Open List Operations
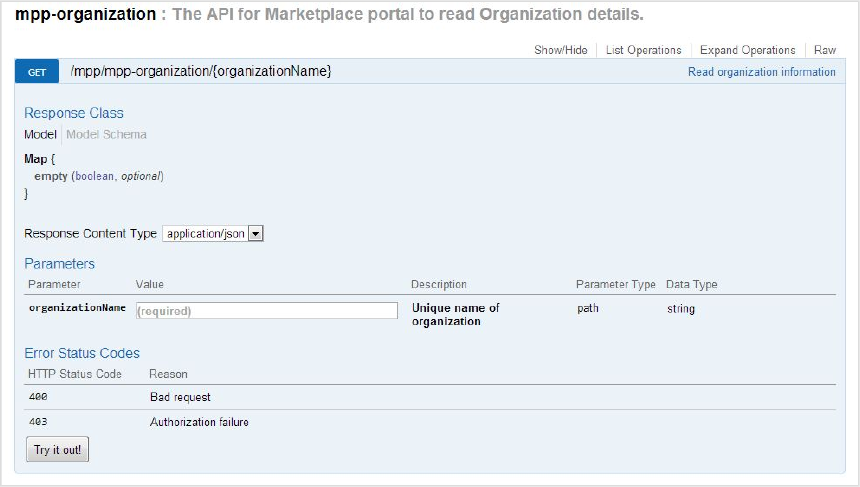 [x=643, y=50]
